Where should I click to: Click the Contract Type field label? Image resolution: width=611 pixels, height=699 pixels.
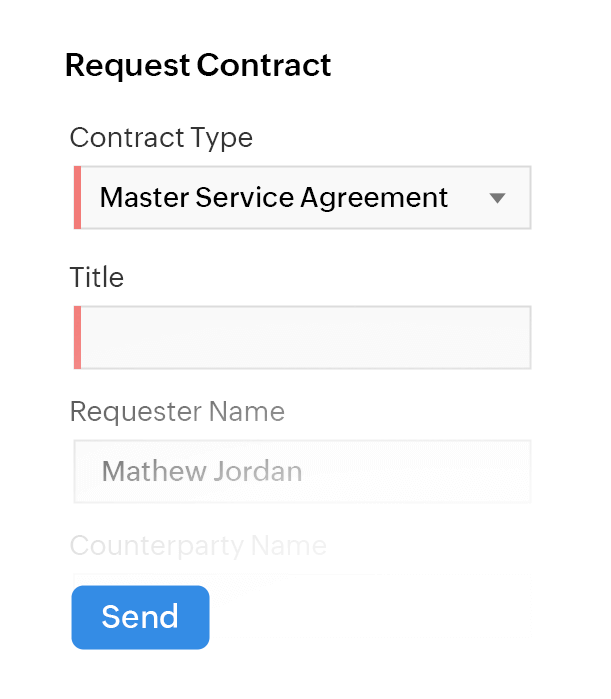161,137
